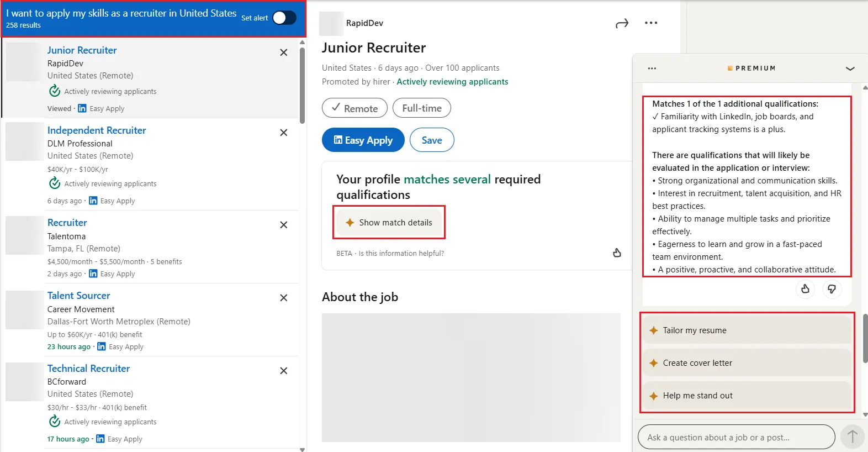The image size is (868, 452).
Task: Open Premium panel three-dot options
Action: [x=652, y=69]
